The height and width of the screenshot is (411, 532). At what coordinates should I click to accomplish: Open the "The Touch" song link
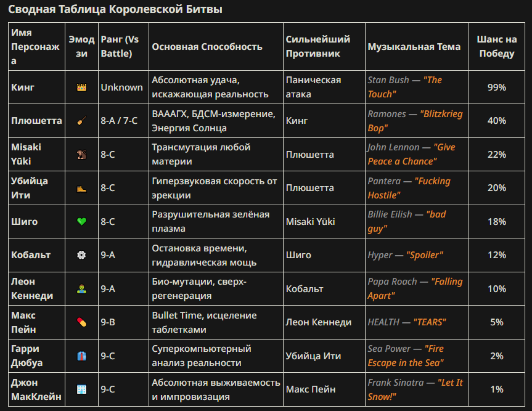(x=405, y=87)
